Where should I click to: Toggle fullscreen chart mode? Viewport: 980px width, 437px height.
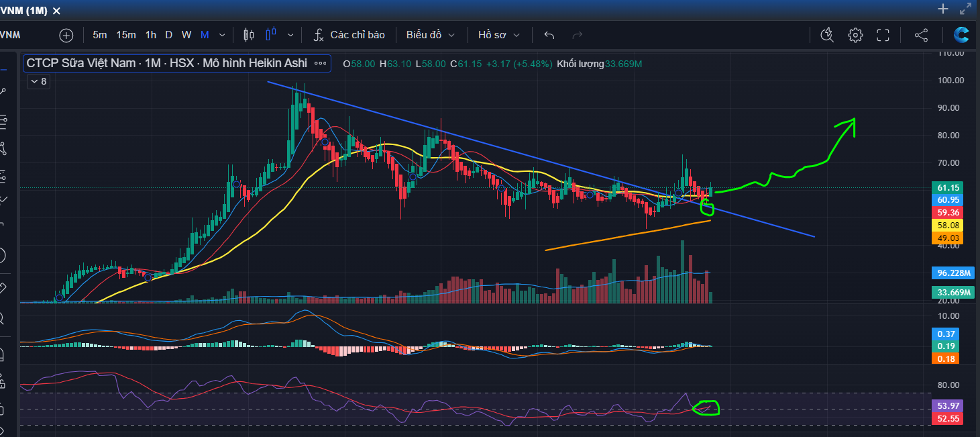pos(883,35)
